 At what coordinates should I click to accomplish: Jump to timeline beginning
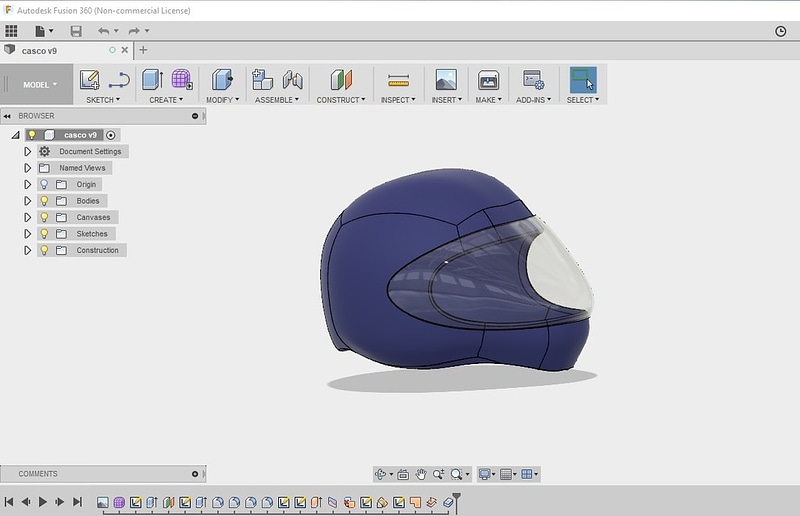pyautogui.click(x=9, y=502)
